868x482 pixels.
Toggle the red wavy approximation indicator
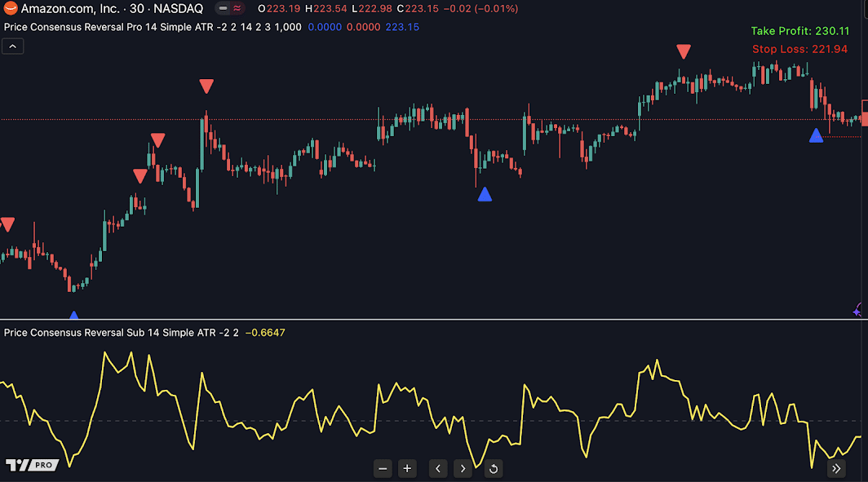click(x=237, y=9)
